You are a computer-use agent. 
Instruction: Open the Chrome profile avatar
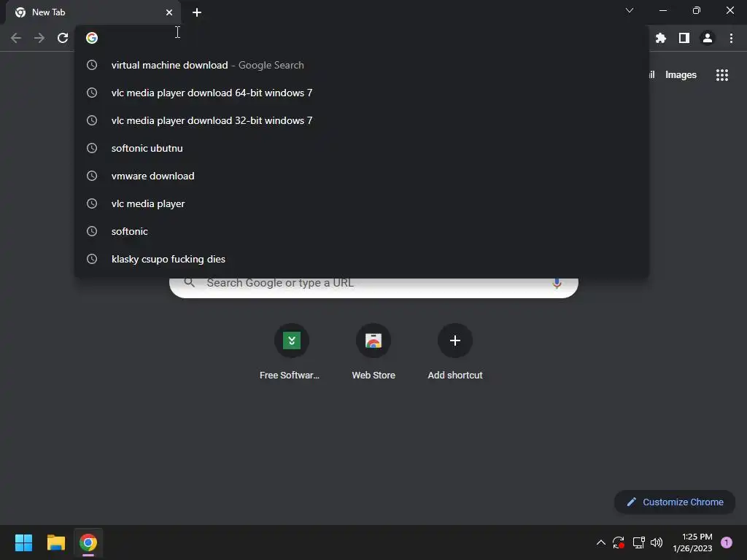click(x=708, y=38)
